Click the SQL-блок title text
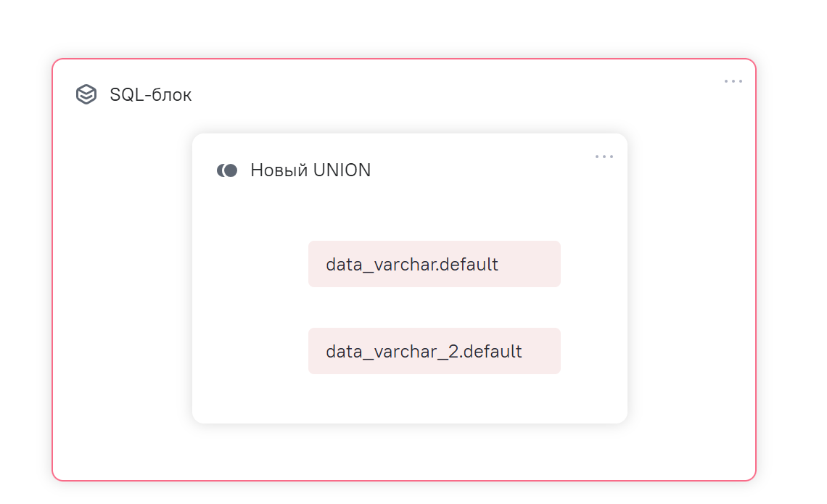This screenshot has width=827, height=504. pos(151,95)
